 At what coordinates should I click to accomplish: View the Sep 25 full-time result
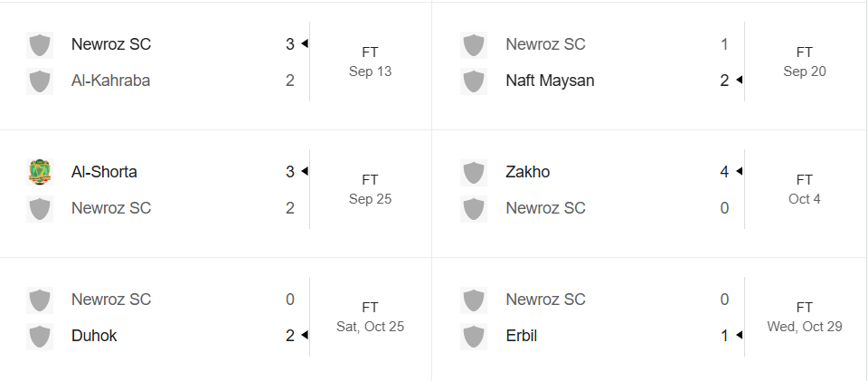[x=371, y=189]
